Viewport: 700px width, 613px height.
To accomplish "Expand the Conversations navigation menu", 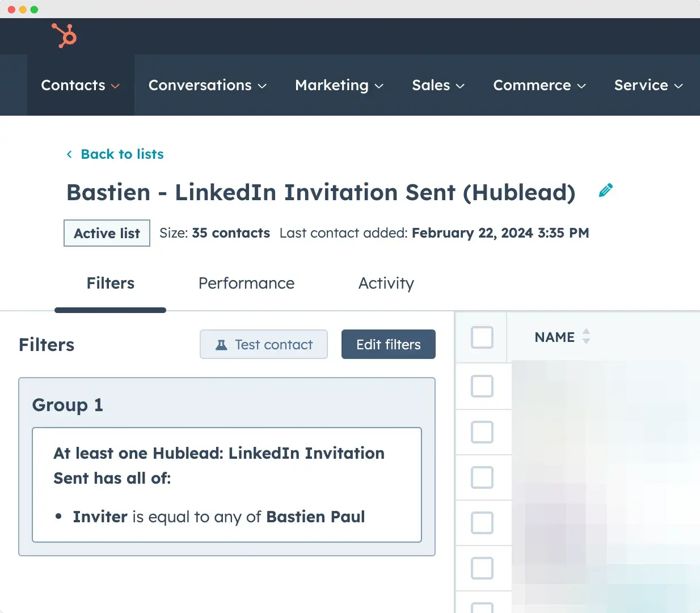I will [x=207, y=85].
